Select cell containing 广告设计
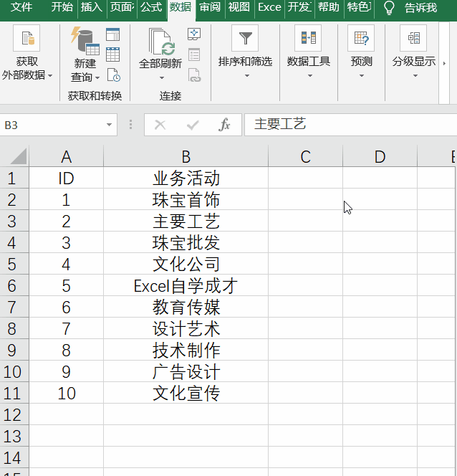The height and width of the screenshot is (476, 457). coord(186,371)
